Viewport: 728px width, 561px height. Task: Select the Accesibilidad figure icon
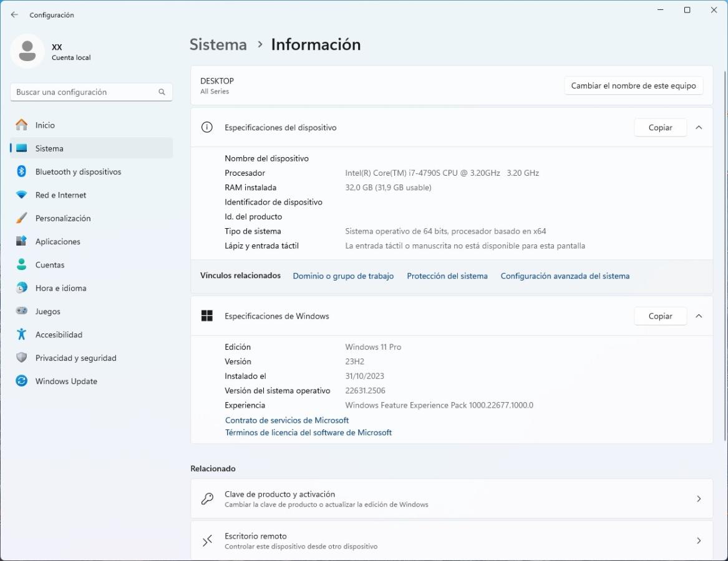point(22,335)
